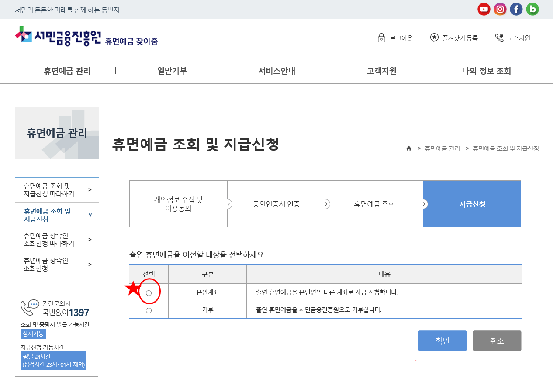Image resolution: width=553 pixels, height=392 pixels.
Task: Select the 기부 radio button
Action: [149, 310]
